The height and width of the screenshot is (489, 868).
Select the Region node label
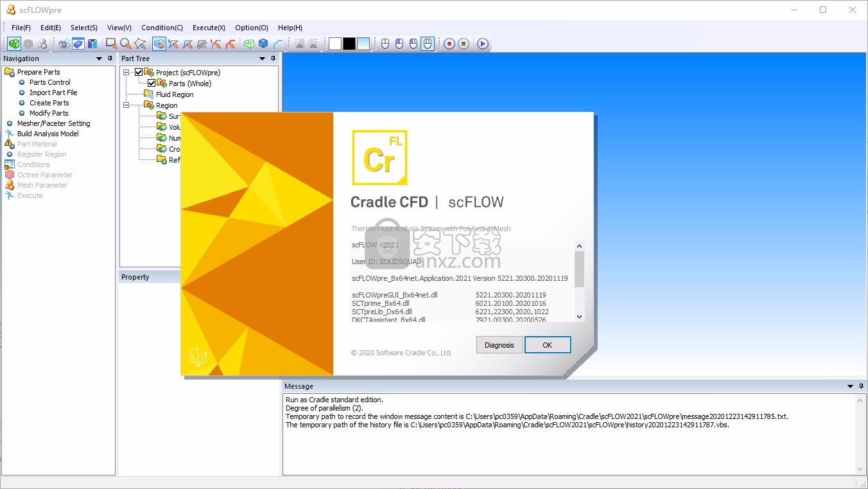pyautogui.click(x=167, y=105)
